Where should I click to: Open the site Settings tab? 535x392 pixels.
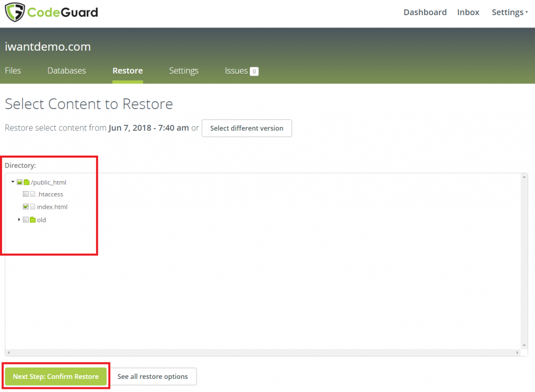[183, 70]
